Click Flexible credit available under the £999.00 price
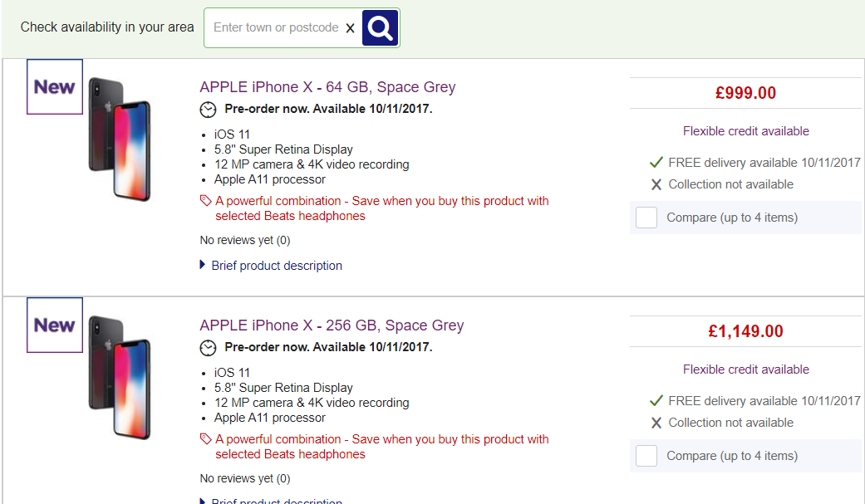The image size is (865, 504). tap(746, 131)
